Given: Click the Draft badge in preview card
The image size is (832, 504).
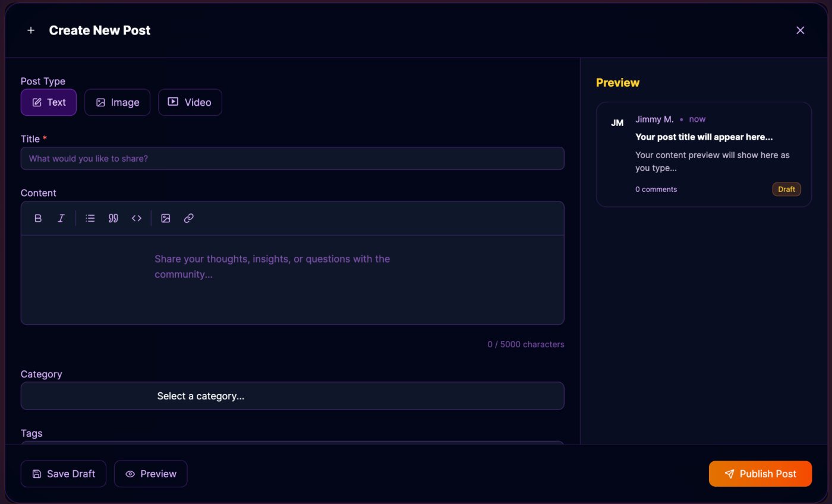Looking at the screenshot, I should coord(786,189).
